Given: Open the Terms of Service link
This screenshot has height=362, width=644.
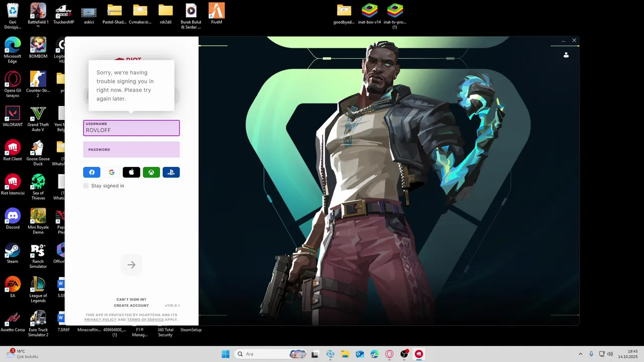Looking at the screenshot, I should pos(145,320).
